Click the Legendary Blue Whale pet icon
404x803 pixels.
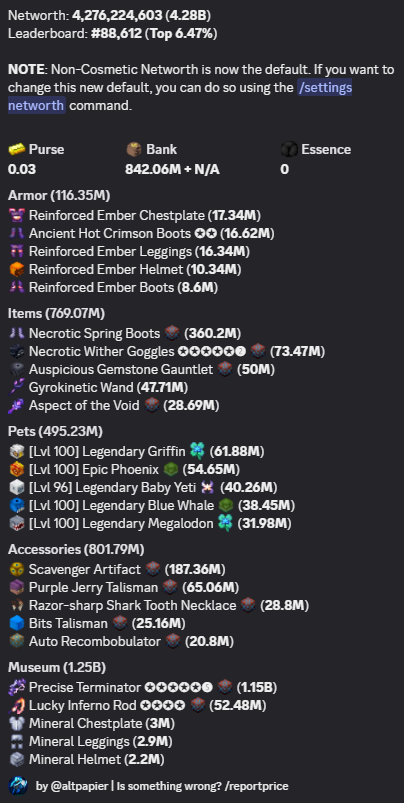pyautogui.click(x=16, y=505)
